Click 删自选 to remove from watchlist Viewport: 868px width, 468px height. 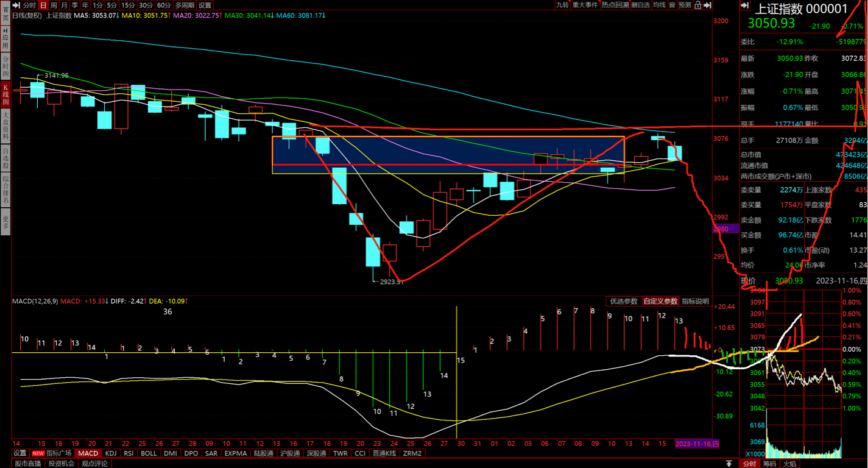(x=641, y=5)
